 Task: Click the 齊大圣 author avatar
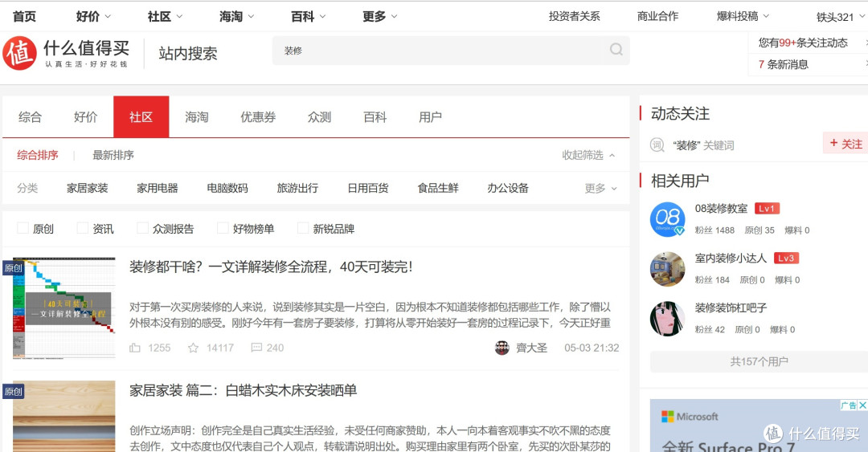tap(502, 348)
